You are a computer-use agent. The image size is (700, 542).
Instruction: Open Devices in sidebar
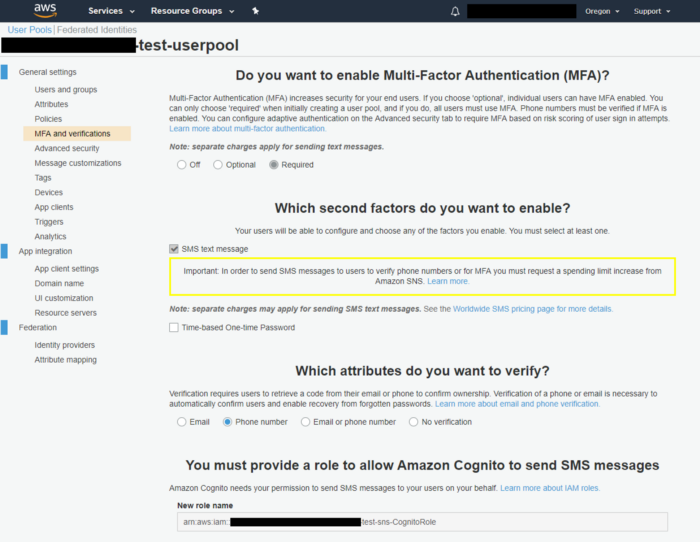point(49,192)
